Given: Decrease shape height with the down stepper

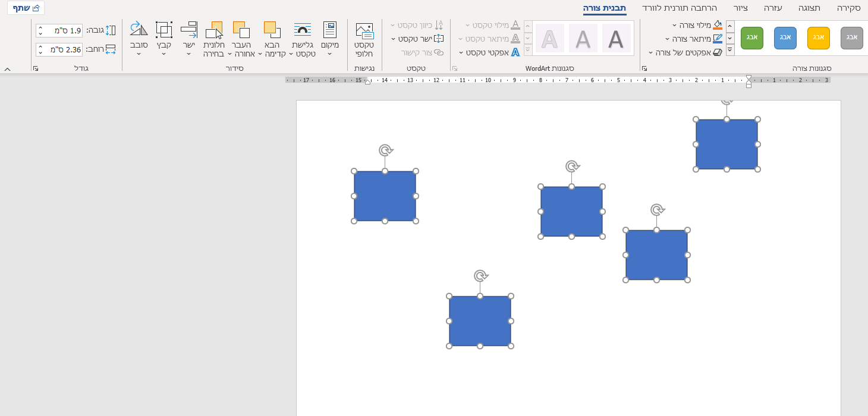Looking at the screenshot, I should tap(40, 33).
